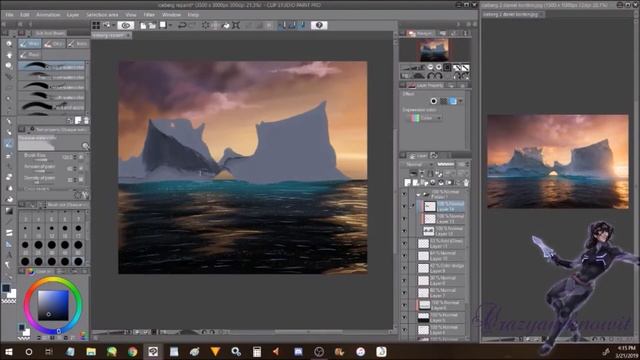Open the Animation menu
Image resolution: width=640 pixels, height=360 pixels.
[48, 15]
